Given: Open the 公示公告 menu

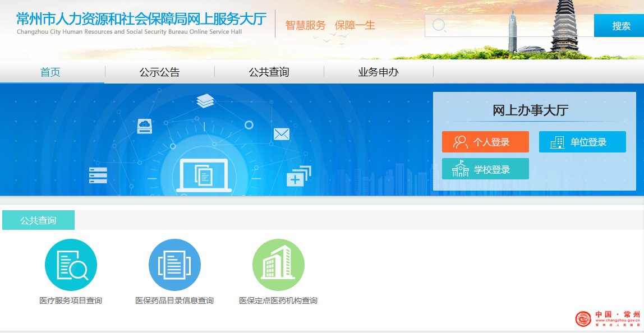Looking at the screenshot, I should pyautogui.click(x=160, y=72).
